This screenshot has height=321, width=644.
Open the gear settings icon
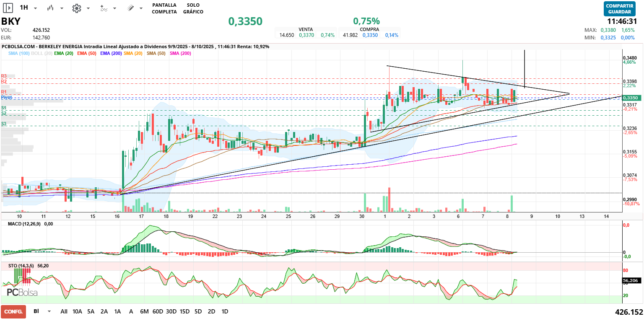point(76,8)
